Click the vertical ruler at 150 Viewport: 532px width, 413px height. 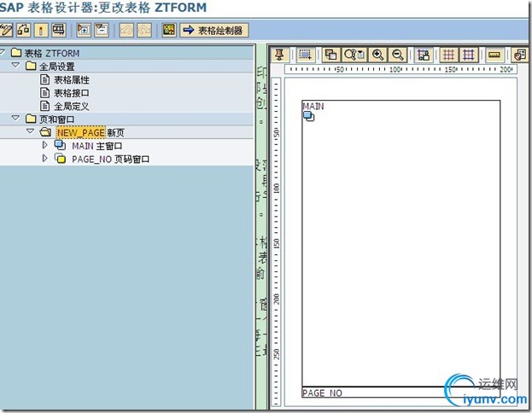277,243
